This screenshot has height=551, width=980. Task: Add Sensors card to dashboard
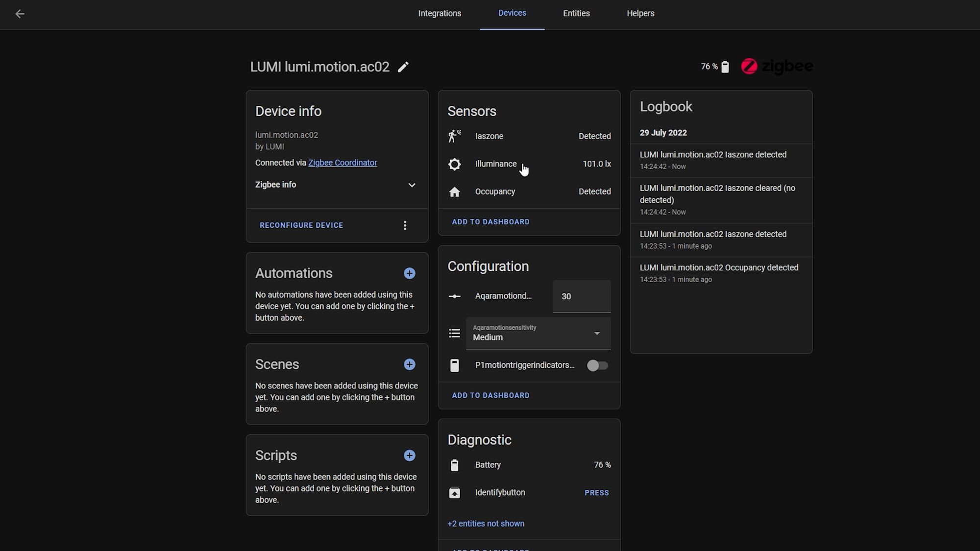(490, 222)
